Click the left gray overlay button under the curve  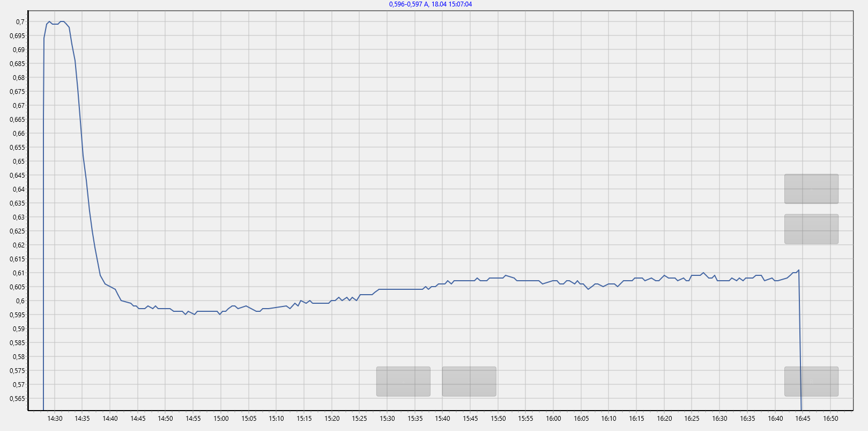point(403,381)
